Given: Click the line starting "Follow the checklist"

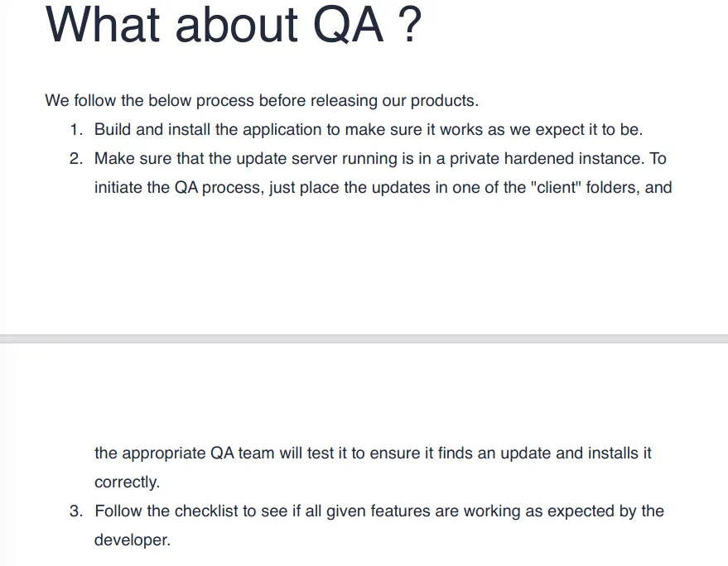Looking at the screenshot, I should [379, 511].
